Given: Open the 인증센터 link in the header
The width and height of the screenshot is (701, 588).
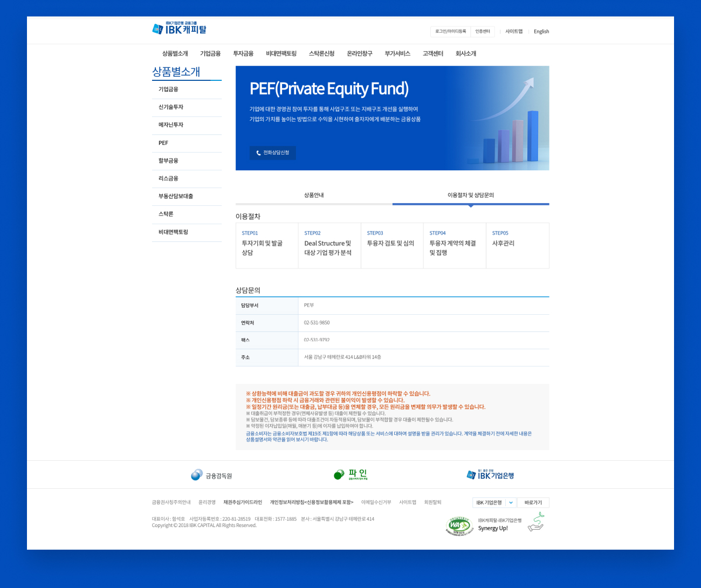Looking at the screenshot, I should 483,31.
